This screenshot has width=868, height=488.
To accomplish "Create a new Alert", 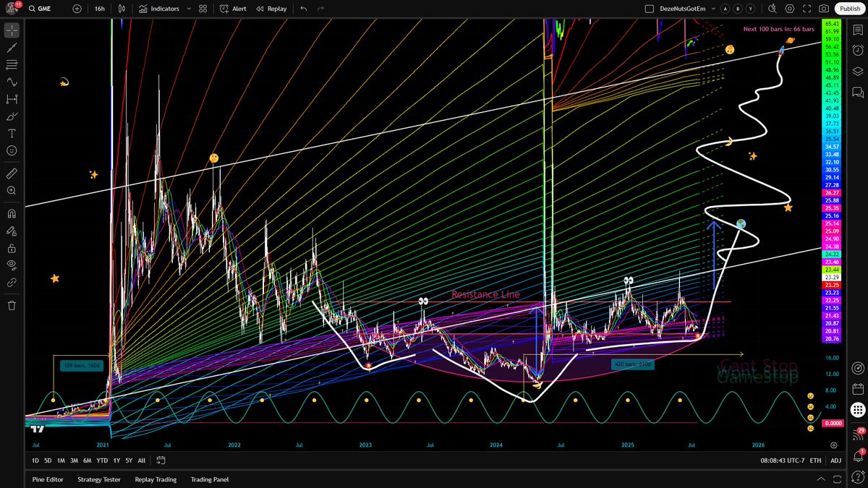I will [x=233, y=9].
